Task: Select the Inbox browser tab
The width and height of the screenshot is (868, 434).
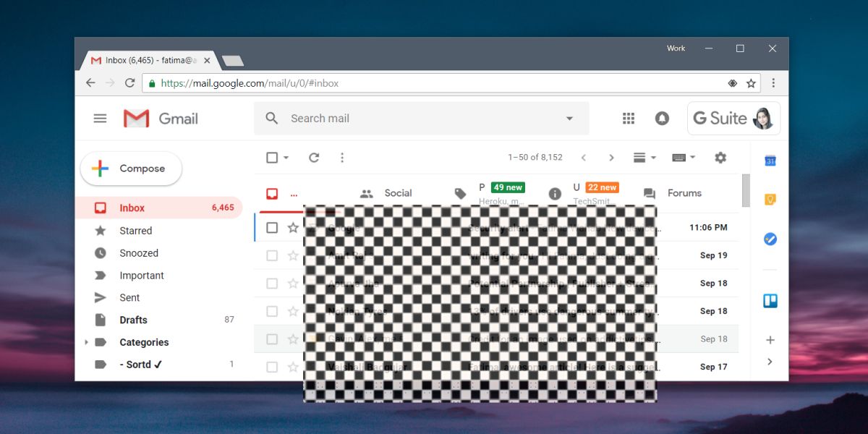Action: [150, 61]
